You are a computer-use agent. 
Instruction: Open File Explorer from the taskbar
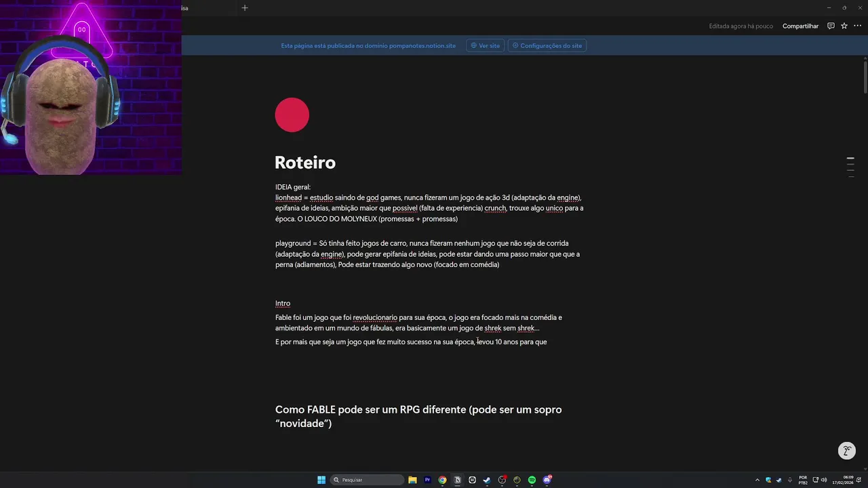(412, 480)
